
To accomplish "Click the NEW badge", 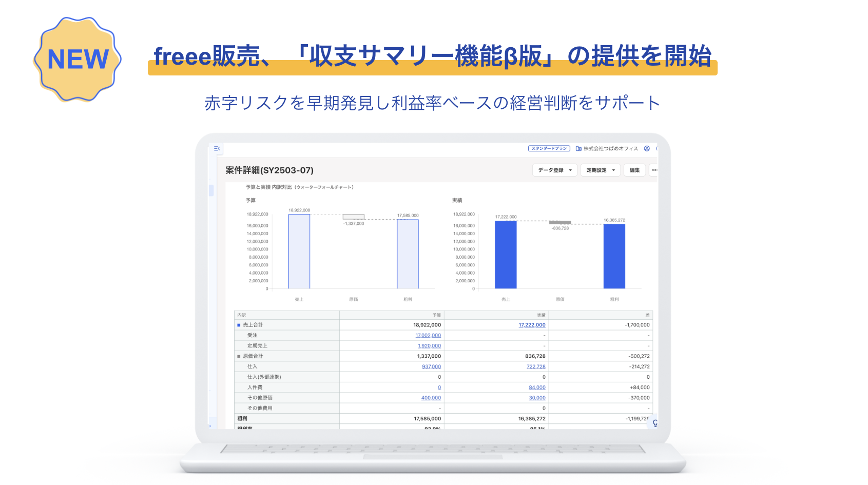I will coord(78,59).
